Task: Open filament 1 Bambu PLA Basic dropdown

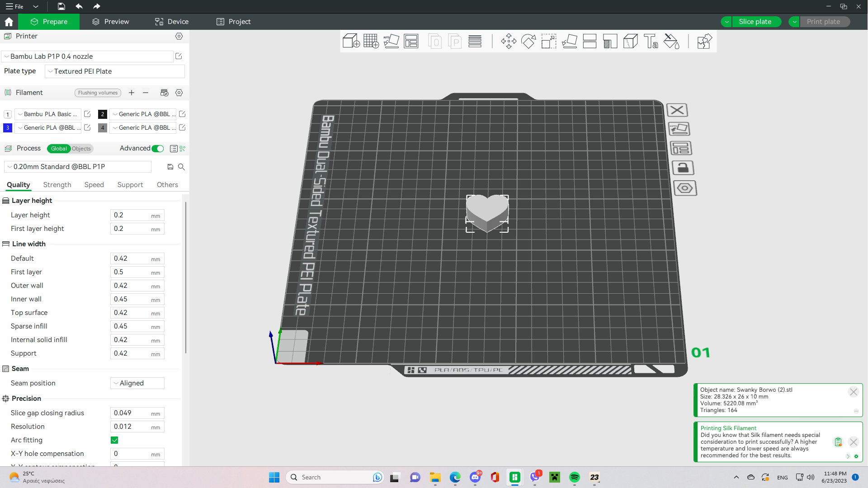Action: tap(48, 114)
